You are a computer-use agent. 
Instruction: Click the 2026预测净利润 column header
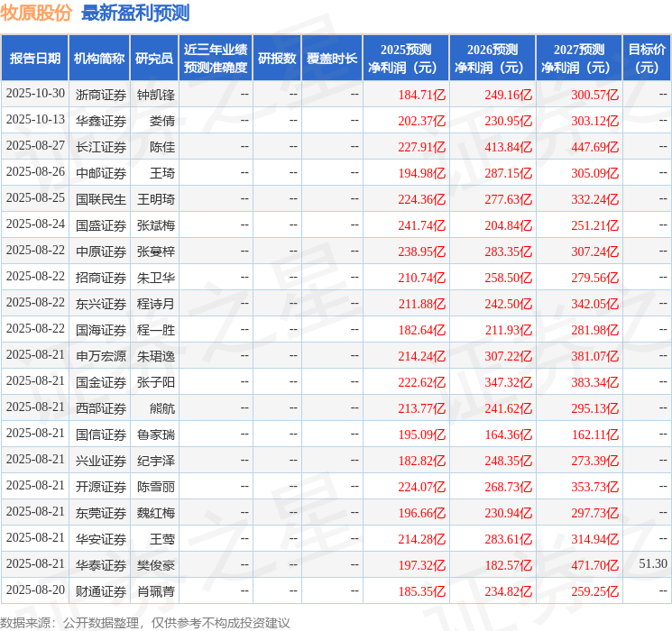pos(492,59)
